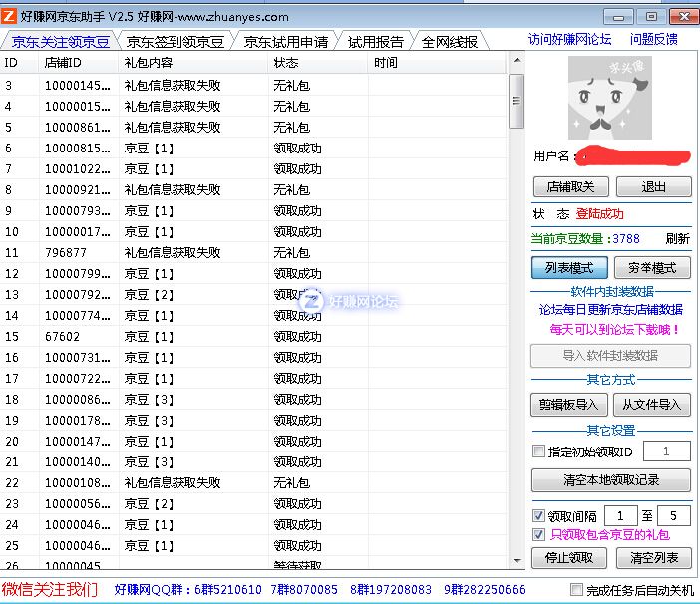
Task: Click 京豆【3】 in row 18
Action: [149, 399]
